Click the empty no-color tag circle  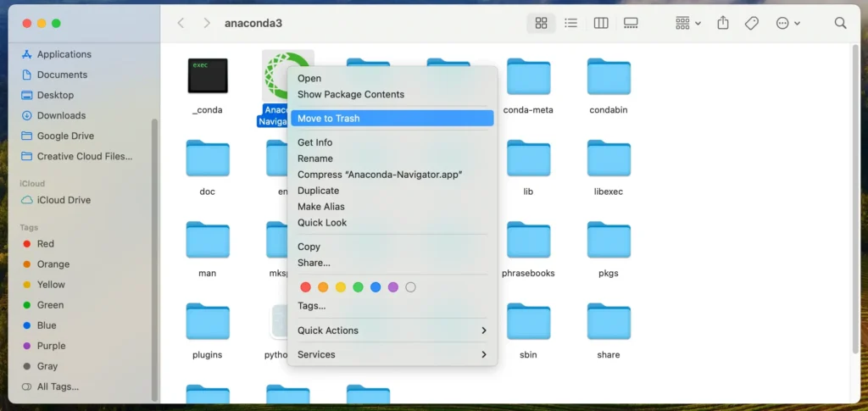click(x=410, y=287)
